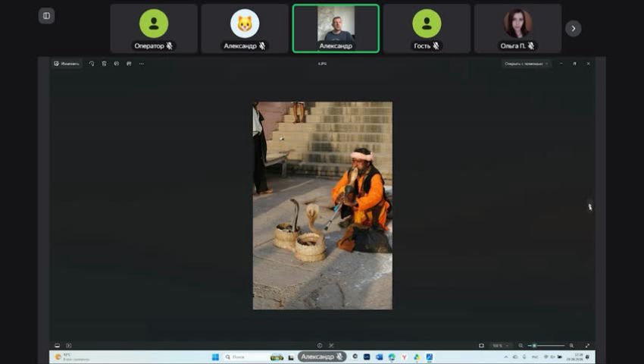Open the 'Открыть с помощью' dropdown
This screenshot has width=644, height=364.
click(526, 64)
